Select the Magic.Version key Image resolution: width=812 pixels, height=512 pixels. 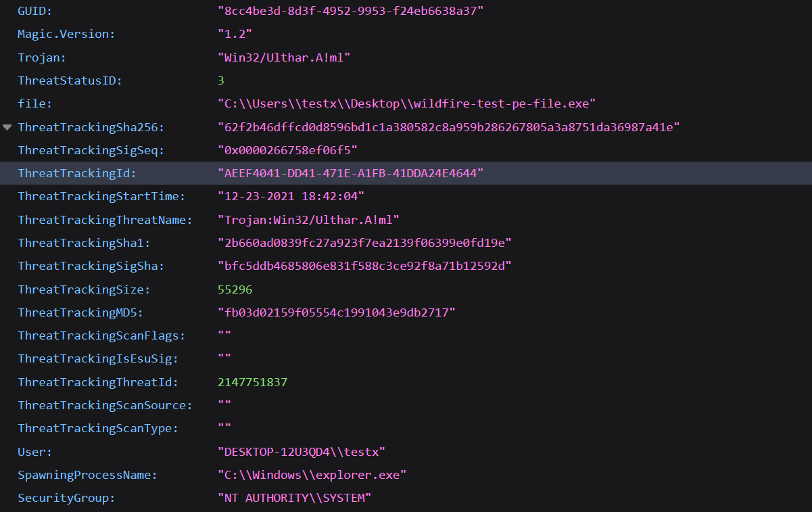click(67, 34)
